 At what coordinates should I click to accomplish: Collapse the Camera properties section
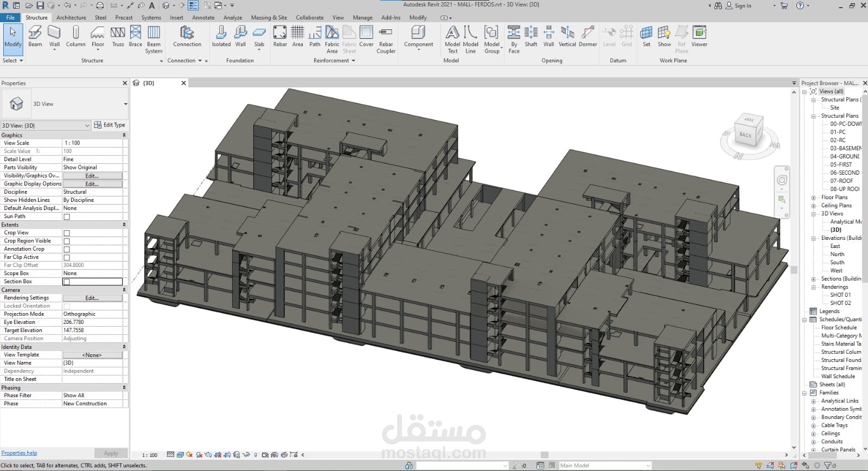(124, 290)
